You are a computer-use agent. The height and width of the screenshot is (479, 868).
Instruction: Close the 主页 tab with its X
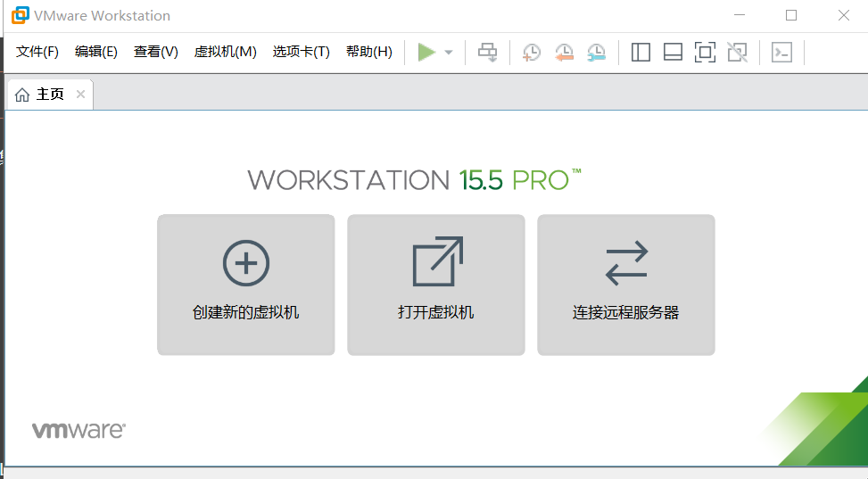(81, 95)
